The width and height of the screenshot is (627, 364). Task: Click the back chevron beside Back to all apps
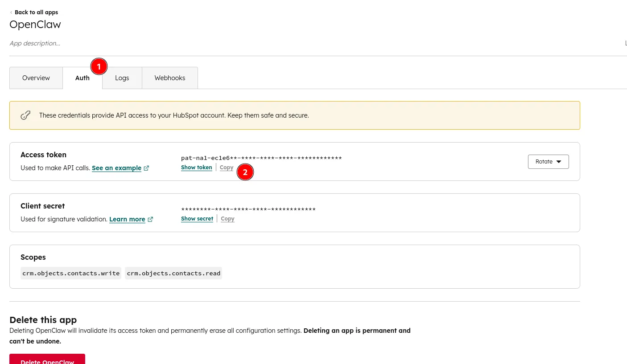[x=11, y=12]
